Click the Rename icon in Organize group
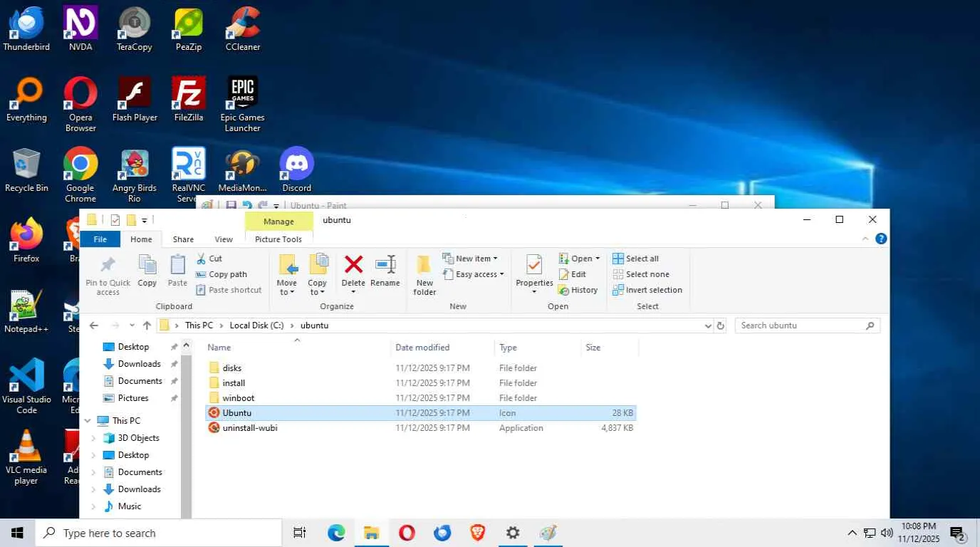This screenshot has height=547, width=980. tap(385, 265)
